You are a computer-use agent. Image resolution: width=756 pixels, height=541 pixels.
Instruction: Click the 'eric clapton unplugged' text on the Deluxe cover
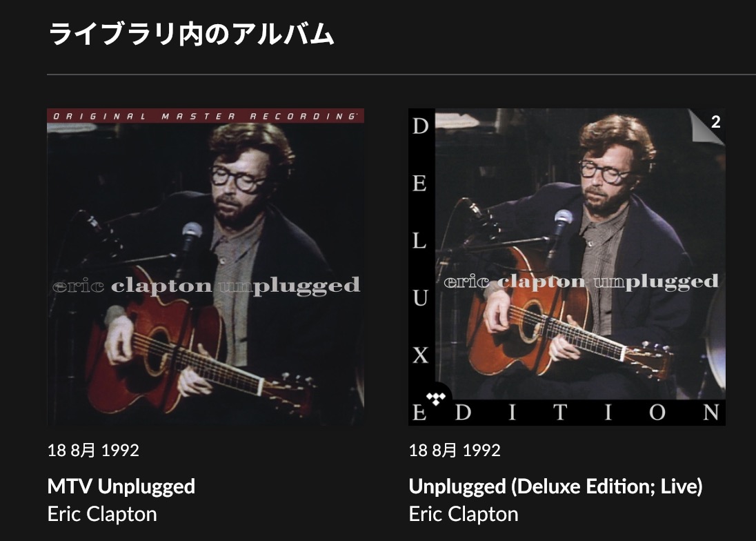(x=581, y=281)
